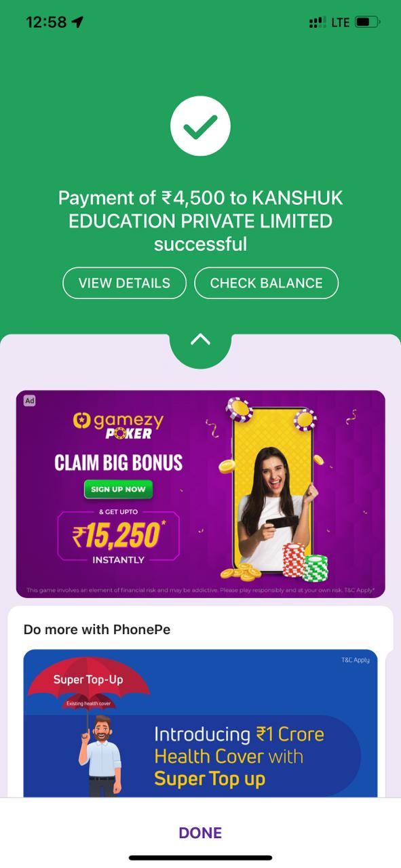401x868 pixels.
Task: Open the ₹15,250 bonus offer box
Action: point(119,536)
